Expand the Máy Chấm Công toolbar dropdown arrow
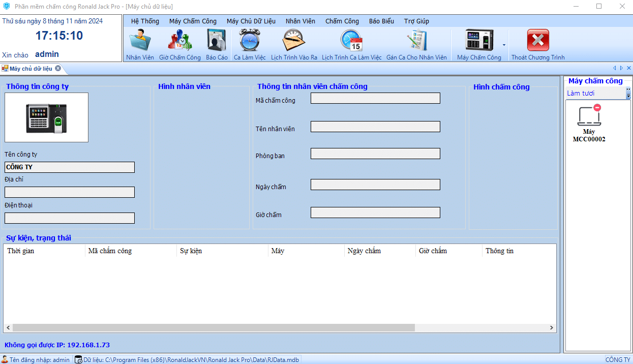Image resolution: width=633 pixels, height=364 pixels. [x=504, y=45]
